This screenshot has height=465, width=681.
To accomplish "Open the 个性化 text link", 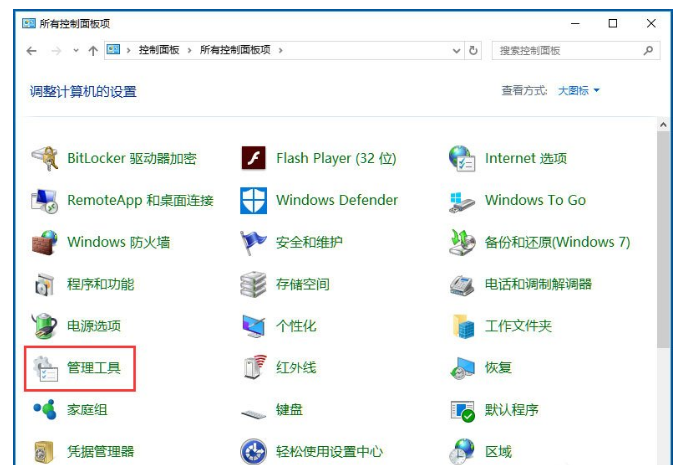I will click(296, 326).
